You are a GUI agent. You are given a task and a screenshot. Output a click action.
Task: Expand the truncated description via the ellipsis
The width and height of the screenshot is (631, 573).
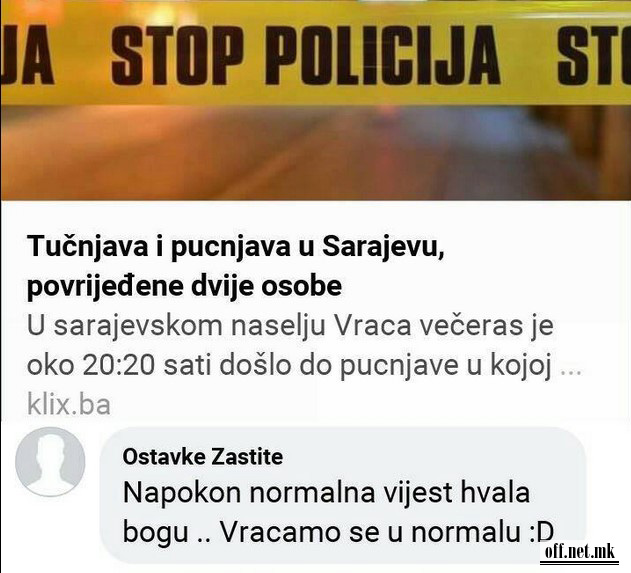[571, 367]
